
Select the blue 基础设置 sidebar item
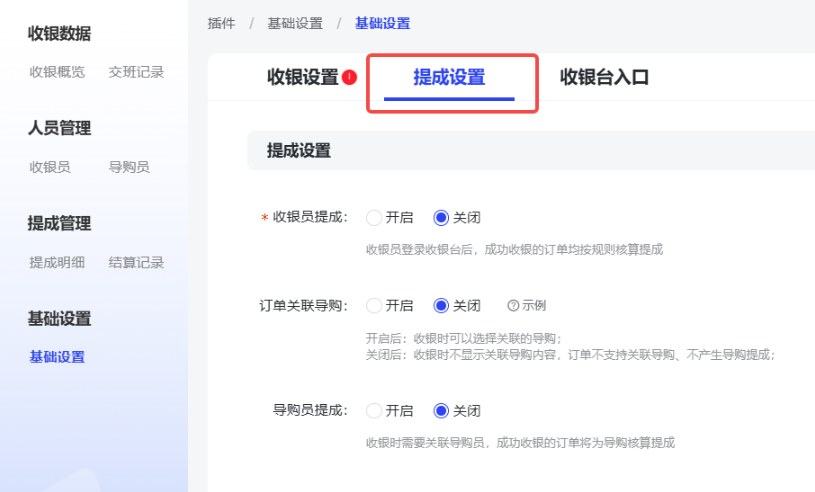coord(57,357)
